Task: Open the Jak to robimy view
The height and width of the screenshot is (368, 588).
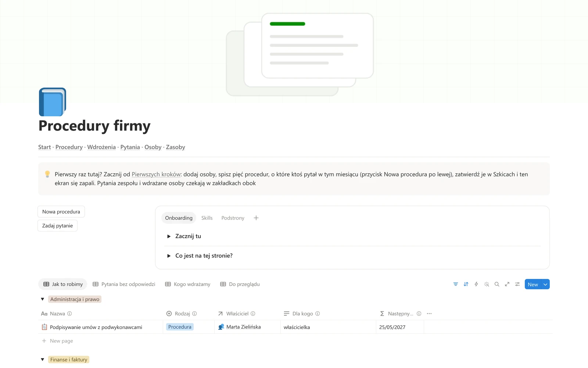Action: pyautogui.click(x=63, y=284)
